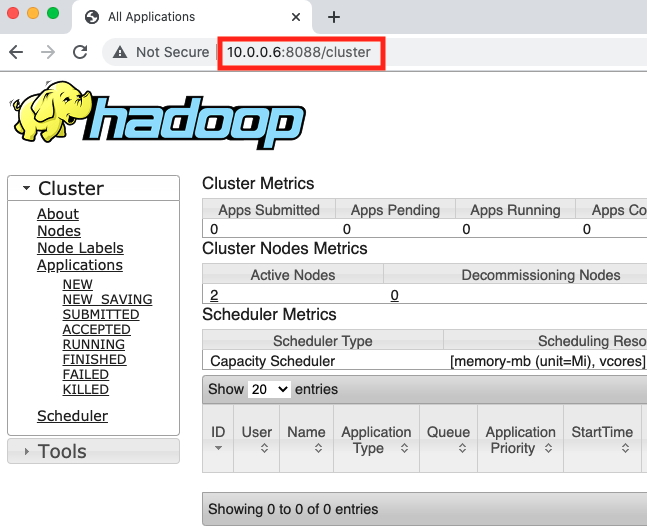
Task: Click the Scheduler Type header
Action: click(x=323, y=341)
